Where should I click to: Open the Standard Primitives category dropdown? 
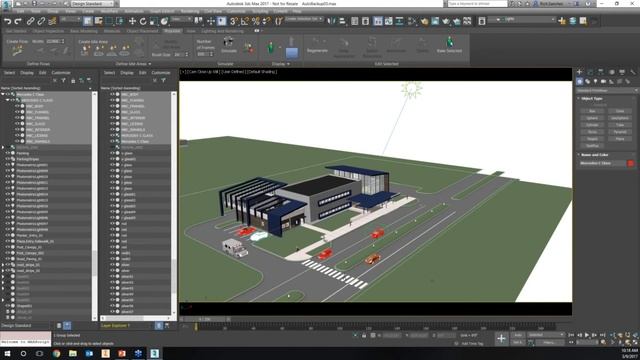click(607, 90)
